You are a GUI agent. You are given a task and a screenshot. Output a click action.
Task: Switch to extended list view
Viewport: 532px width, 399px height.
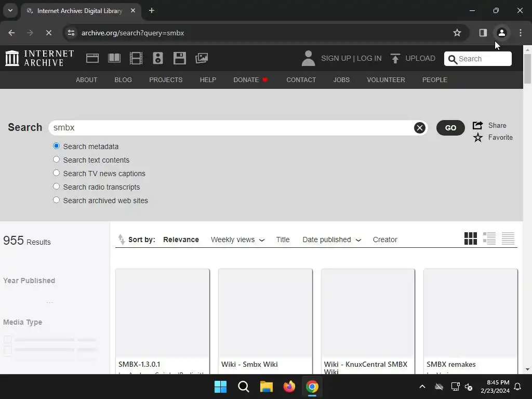(x=489, y=238)
